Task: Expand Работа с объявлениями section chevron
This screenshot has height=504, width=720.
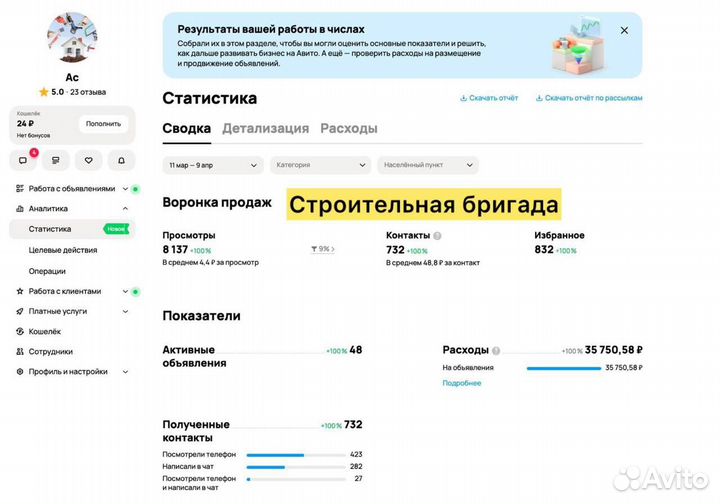Action: pos(125,189)
